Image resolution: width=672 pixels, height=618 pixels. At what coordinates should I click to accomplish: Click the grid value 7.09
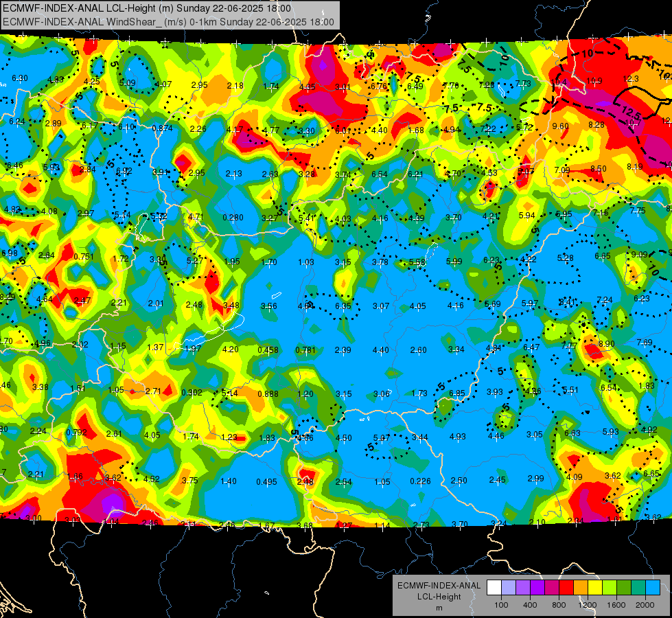click(562, 170)
